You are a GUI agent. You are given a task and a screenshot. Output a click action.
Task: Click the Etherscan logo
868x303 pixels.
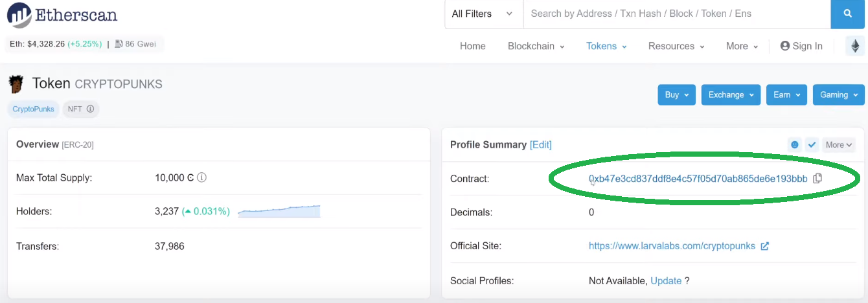(62, 14)
